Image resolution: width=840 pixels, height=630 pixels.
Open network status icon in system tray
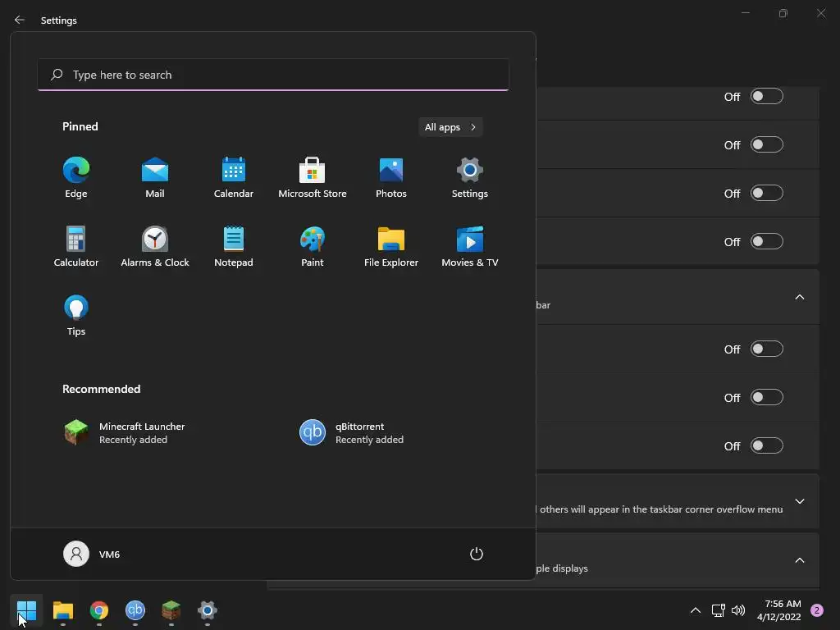click(718, 610)
